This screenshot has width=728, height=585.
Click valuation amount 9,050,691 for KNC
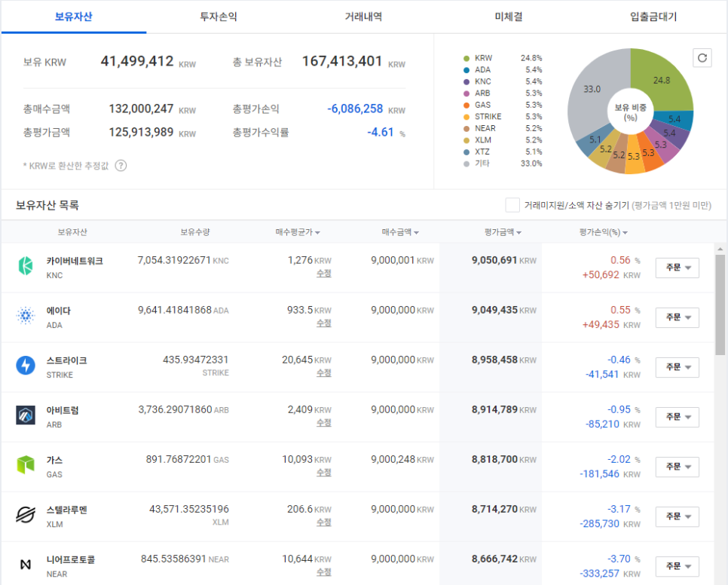point(494,260)
